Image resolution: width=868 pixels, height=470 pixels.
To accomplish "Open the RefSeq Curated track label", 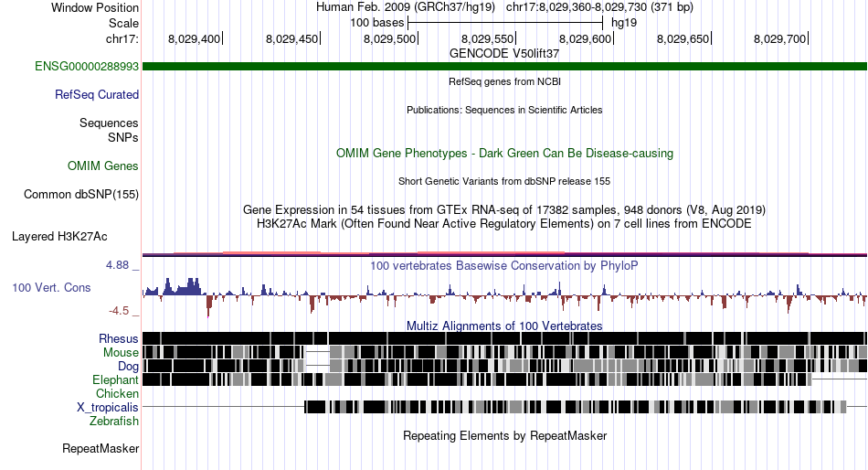I will (97, 95).
